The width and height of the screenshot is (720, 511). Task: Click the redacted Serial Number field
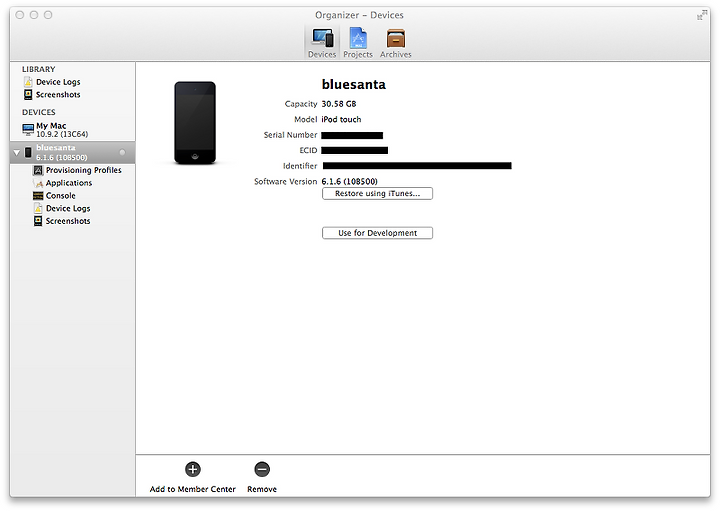tap(352, 135)
